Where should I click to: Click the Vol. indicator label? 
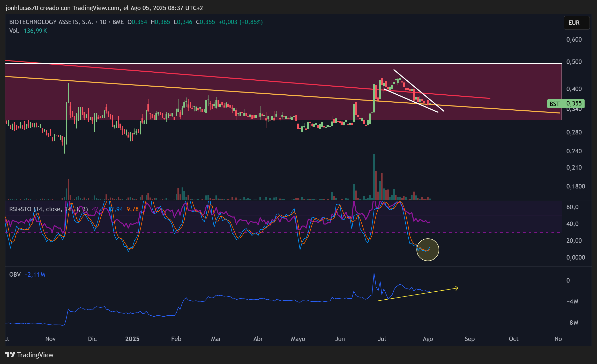14,31
